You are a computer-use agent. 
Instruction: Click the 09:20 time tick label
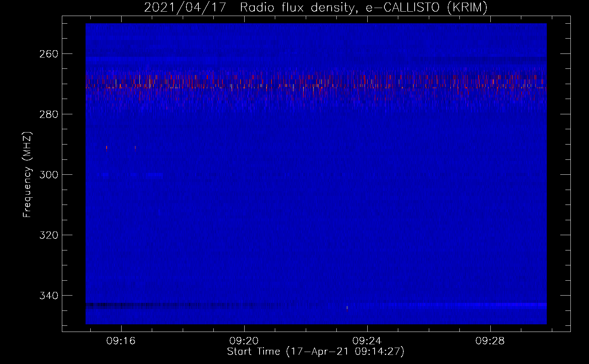[x=244, y=341]
